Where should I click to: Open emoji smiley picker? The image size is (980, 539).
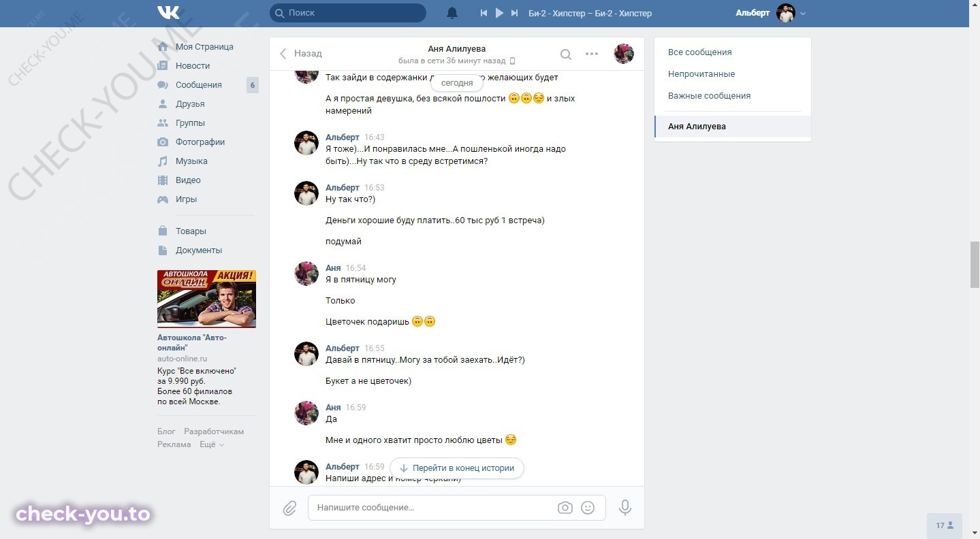(588, 508)
